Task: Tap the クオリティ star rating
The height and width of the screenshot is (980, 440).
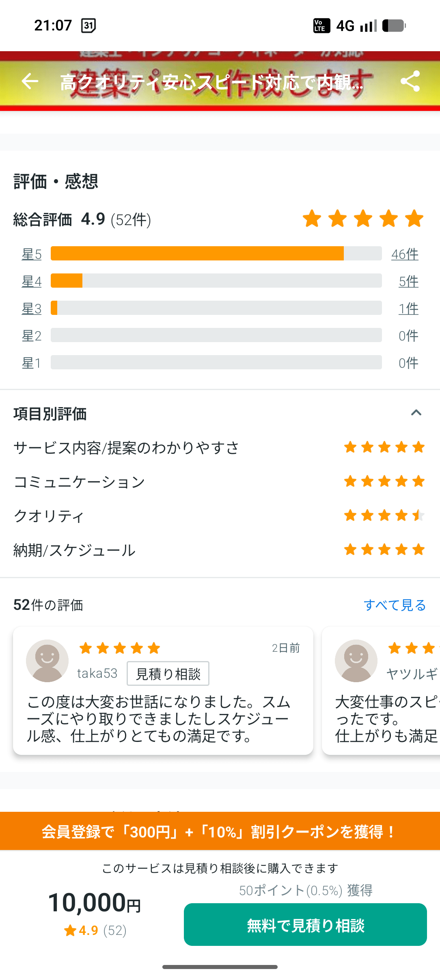Action: point(384,516)
